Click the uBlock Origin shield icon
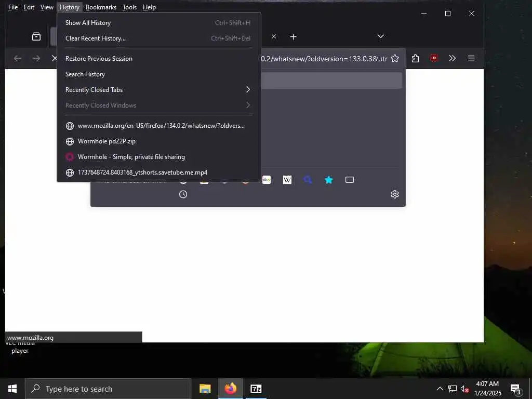Image resolution: width=532 pixels, height=399 pixels. click(434, 58)
